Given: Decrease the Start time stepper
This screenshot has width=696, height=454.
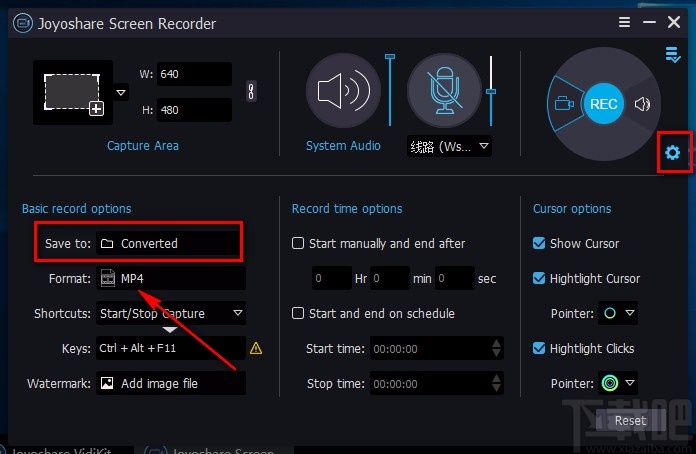Looking at the screenshot, I should [497, 354].
